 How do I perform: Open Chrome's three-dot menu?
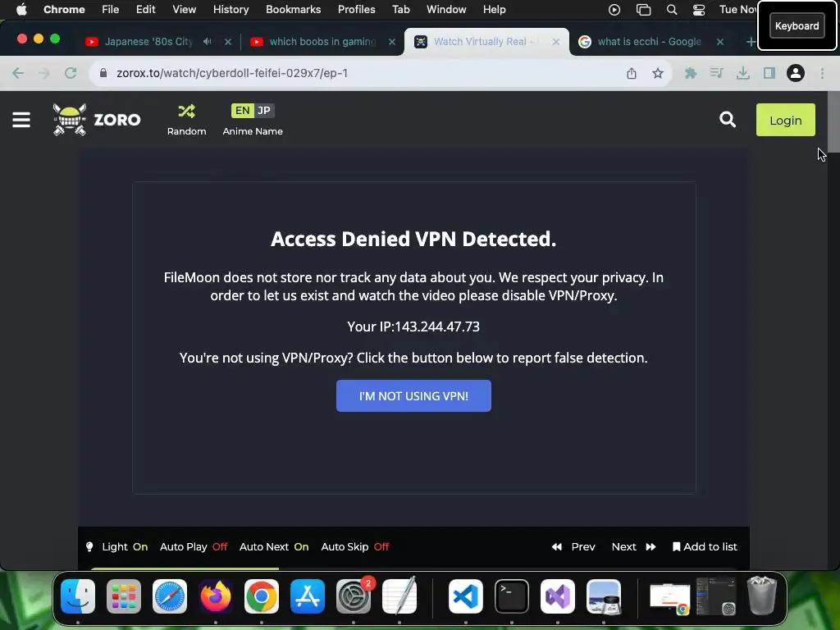tap(822, 73)
